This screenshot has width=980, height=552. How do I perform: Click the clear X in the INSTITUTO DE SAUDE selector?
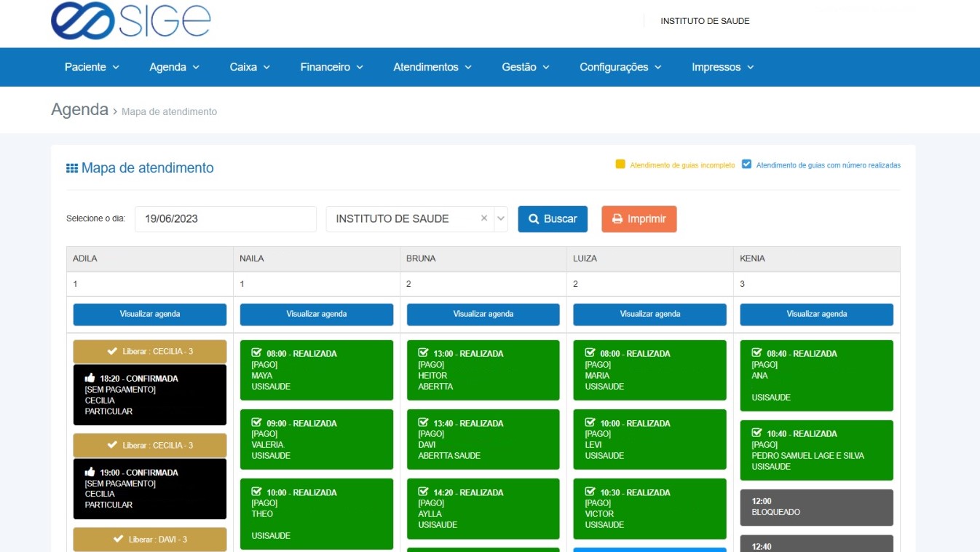(484, 218)
